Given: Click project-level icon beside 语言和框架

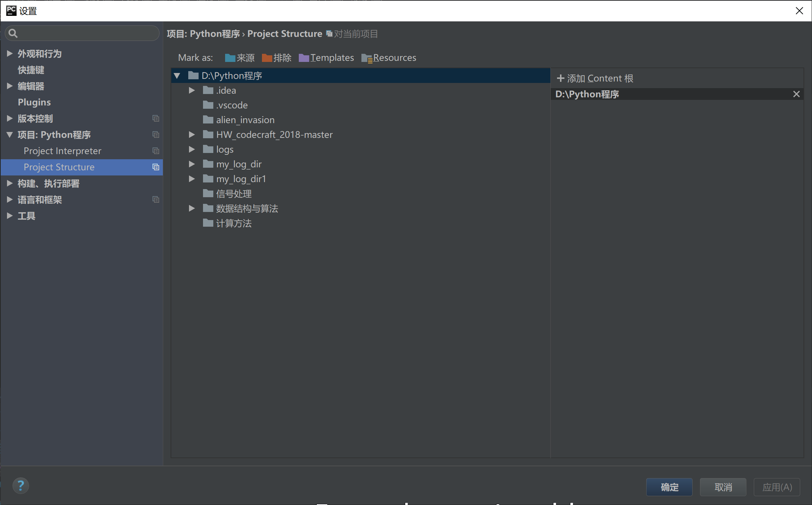Looking at the screenshot, I should click(x=156, y=199).
